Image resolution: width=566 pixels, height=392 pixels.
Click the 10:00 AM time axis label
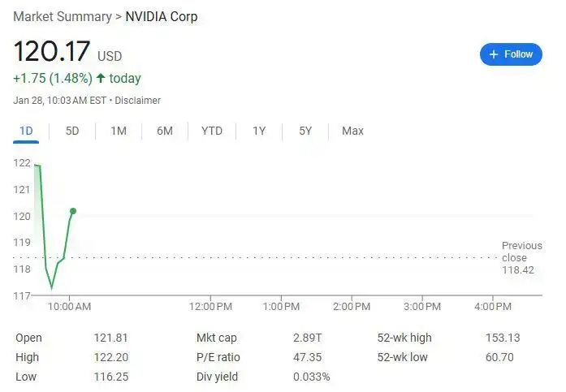coord(69,307)
